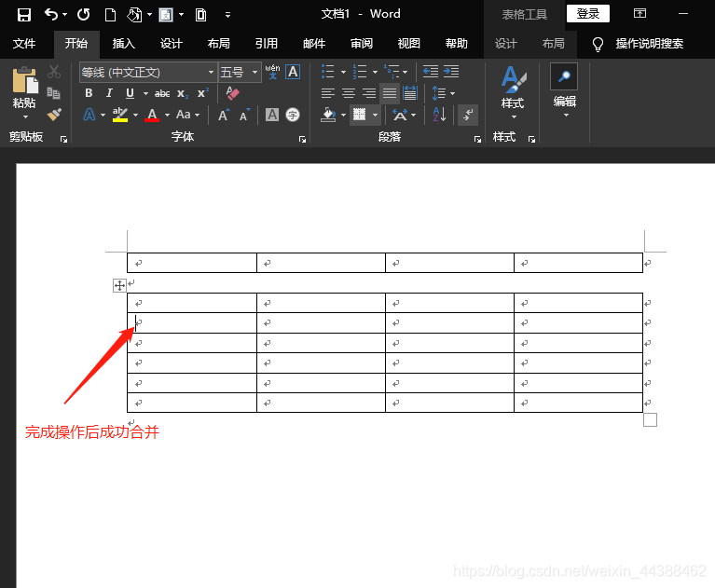Click the Character Border A icon
The height and width of the screenshot is (588, 715).
click(x=293, y=72)
